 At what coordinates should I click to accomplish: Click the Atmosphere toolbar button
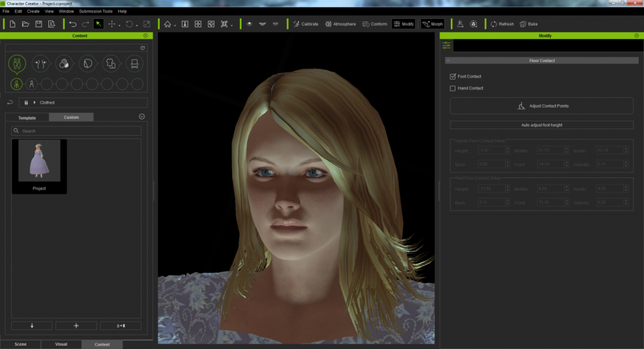coord(341,24)
